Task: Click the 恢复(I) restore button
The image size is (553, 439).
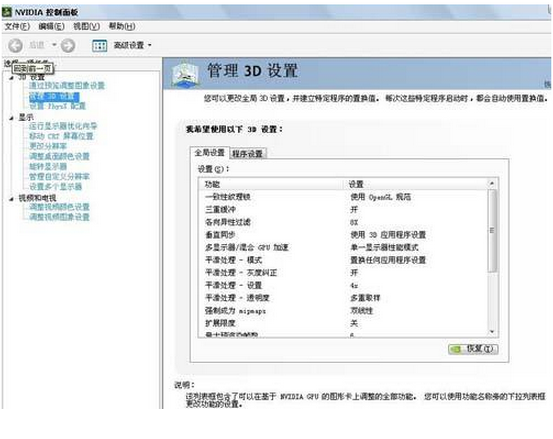Action: coord(473,349)
